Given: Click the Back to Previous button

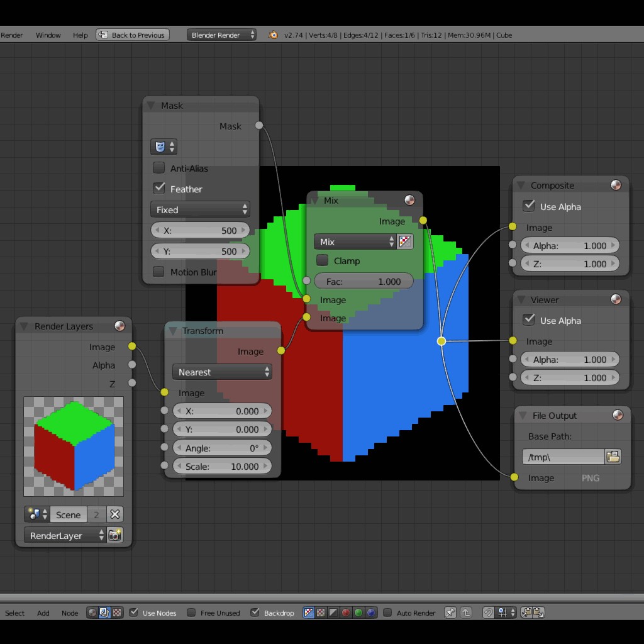Looking at the screenshot, I should 132,35.
